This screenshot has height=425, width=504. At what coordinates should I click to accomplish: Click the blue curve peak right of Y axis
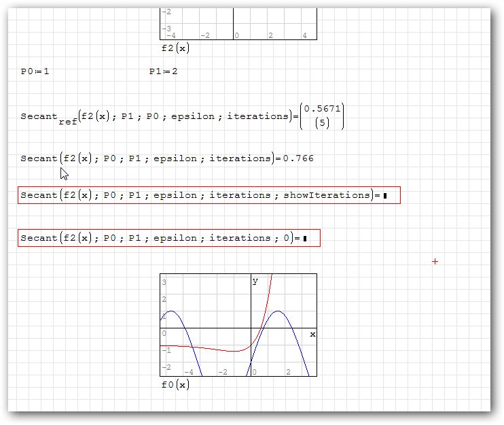277,311
